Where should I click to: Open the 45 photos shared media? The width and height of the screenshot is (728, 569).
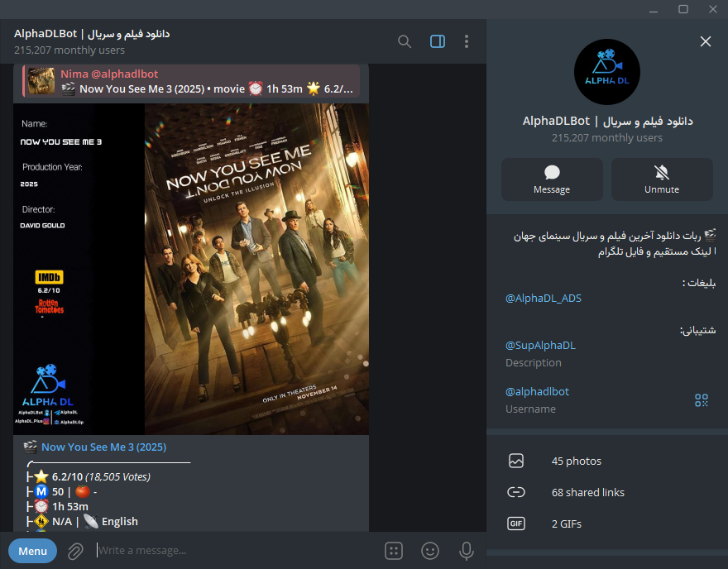576,461
